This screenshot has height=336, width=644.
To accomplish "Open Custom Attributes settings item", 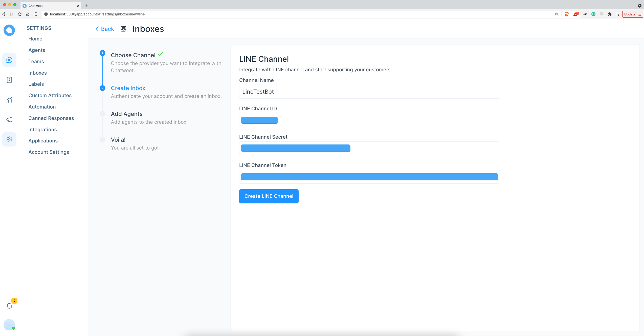I will (50, 95).
